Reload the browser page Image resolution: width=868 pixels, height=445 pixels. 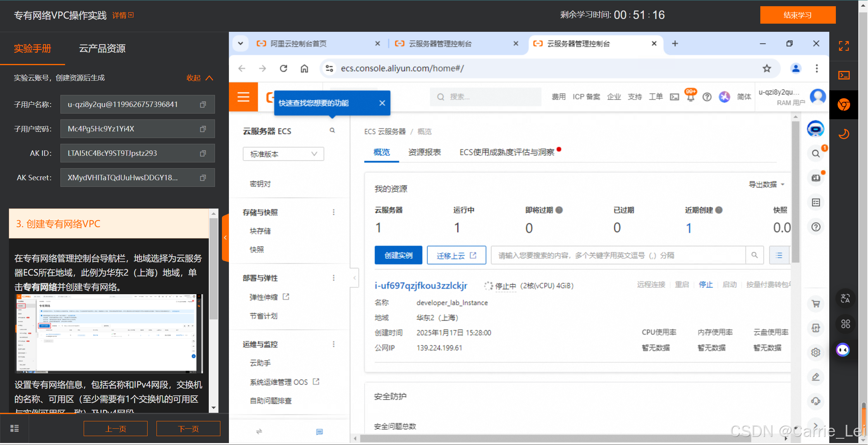pyautogui.click(x=284, y=69)
